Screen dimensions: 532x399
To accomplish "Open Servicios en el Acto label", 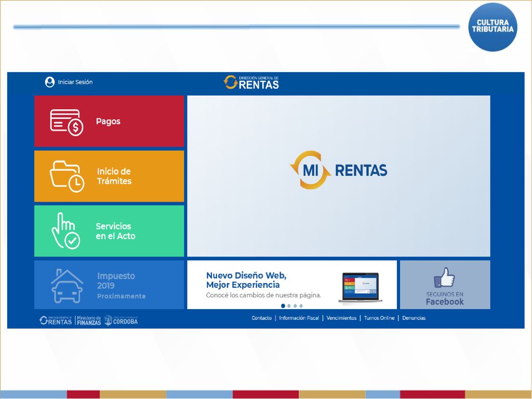I will point(115,231).
